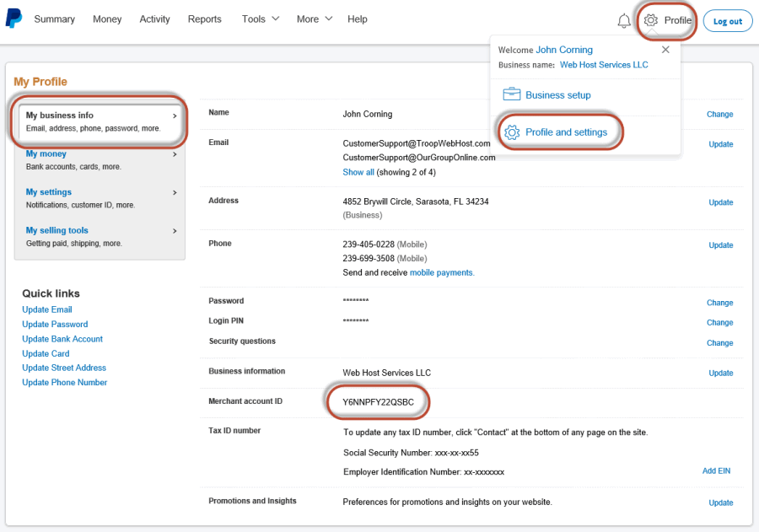Click Update link in the Address row
The height and width of the screenshot is (532, 759).
click(720, 202)
